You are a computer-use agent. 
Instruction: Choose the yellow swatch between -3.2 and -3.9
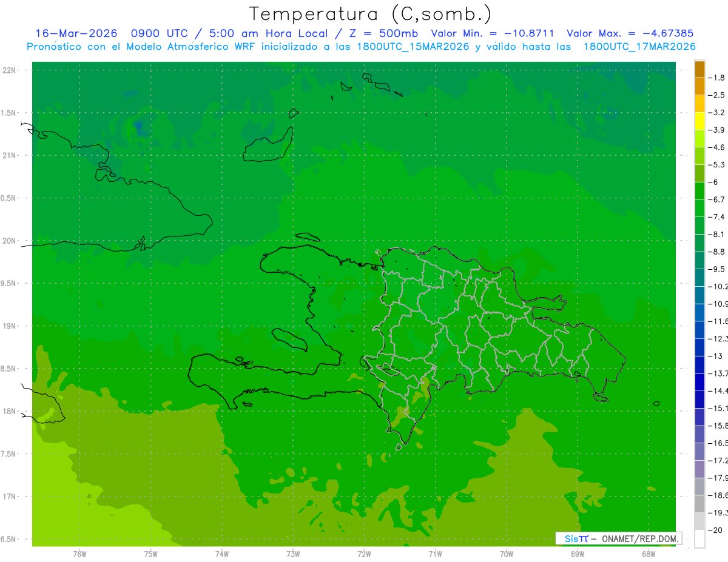(x=699, y=121)
